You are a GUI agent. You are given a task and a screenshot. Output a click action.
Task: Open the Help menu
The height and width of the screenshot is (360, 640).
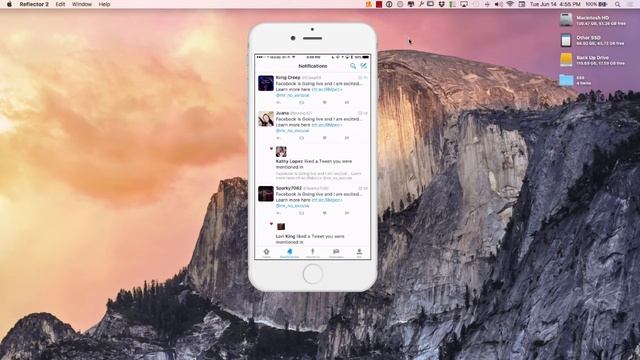(104, 4)
